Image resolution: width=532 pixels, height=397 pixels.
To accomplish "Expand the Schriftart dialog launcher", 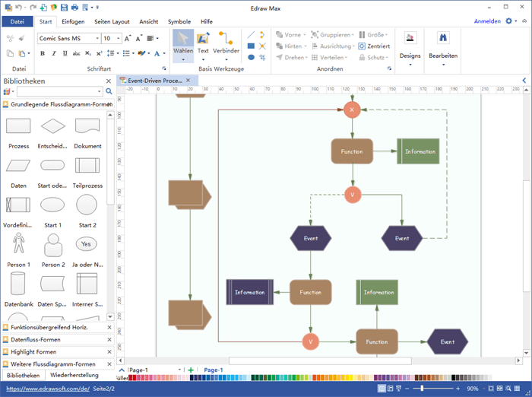I will click(164, 68).
